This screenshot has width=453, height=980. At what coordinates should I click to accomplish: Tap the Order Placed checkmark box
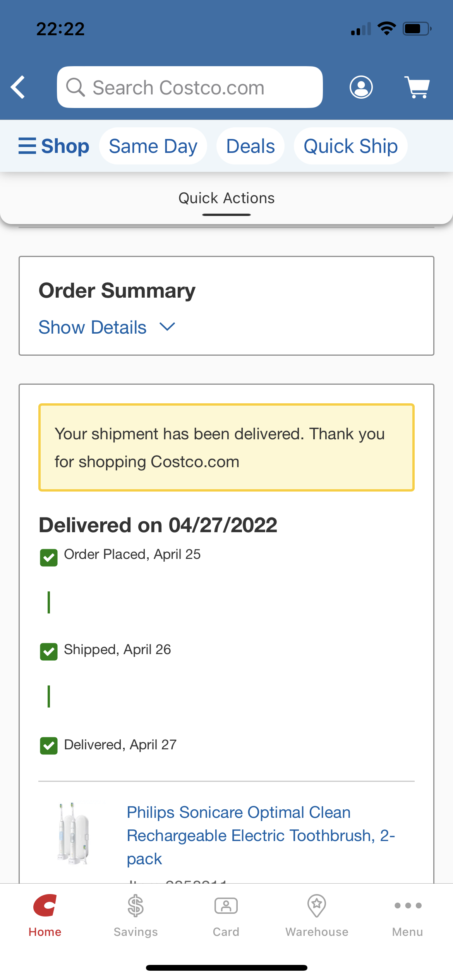pyautogui.click(x=49, y=557)
